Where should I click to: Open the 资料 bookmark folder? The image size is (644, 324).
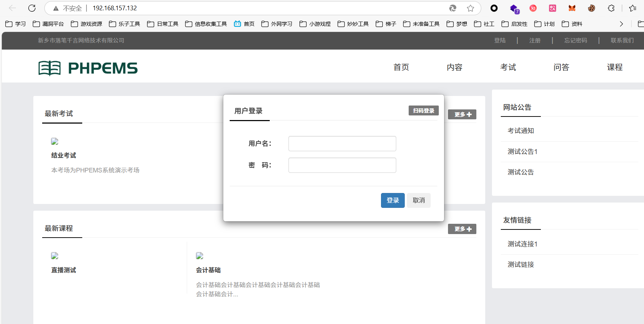click(572, 24)
